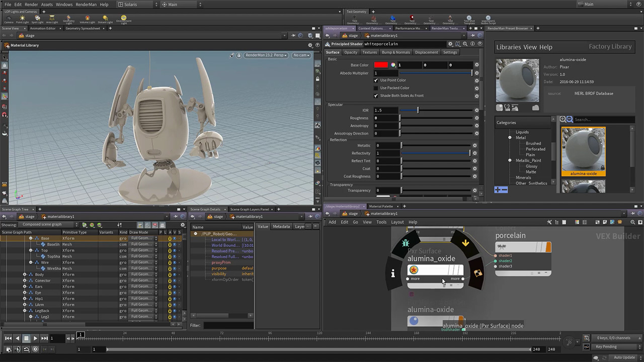Open the Solaris desktop dropdown

click(137, 4)
